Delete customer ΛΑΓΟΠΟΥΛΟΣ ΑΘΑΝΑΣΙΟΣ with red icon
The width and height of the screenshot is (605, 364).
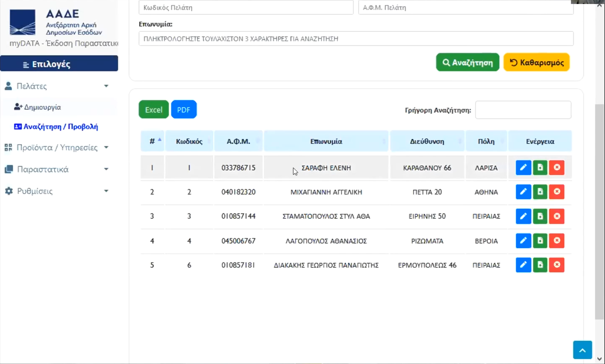[557, 241]
